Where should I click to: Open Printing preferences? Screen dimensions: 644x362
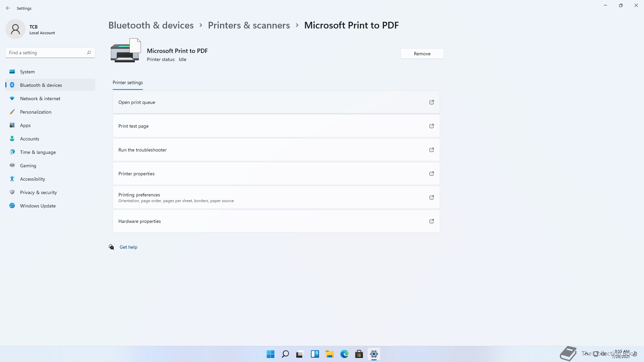click(276, 197)
